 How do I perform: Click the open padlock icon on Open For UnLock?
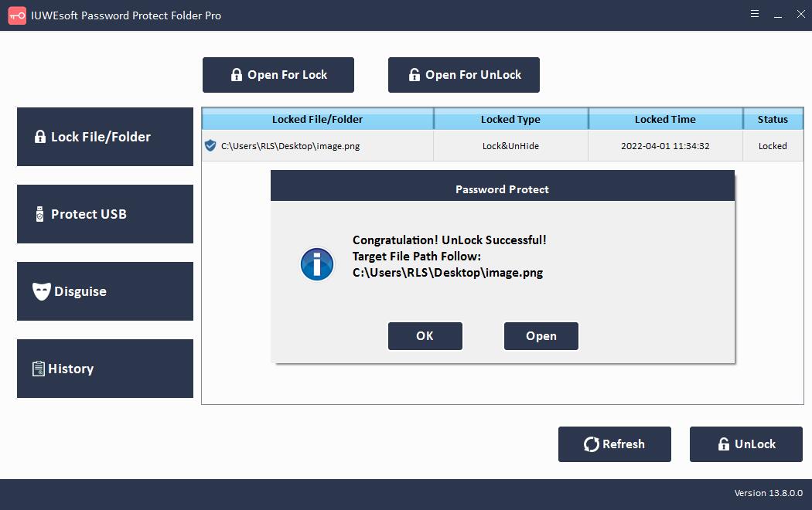(x=415, y=74)
